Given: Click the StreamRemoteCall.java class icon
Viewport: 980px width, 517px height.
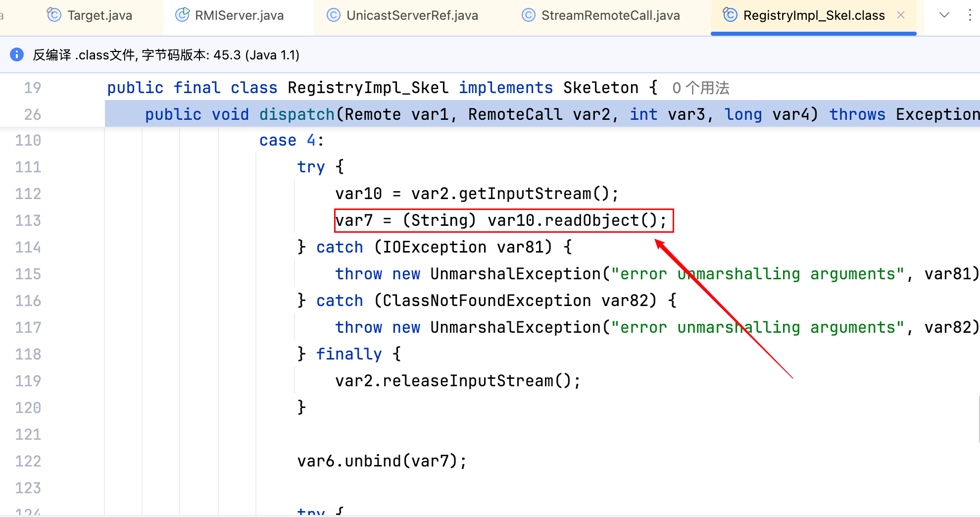Looking at the screenshot, I should pos(529,15).
